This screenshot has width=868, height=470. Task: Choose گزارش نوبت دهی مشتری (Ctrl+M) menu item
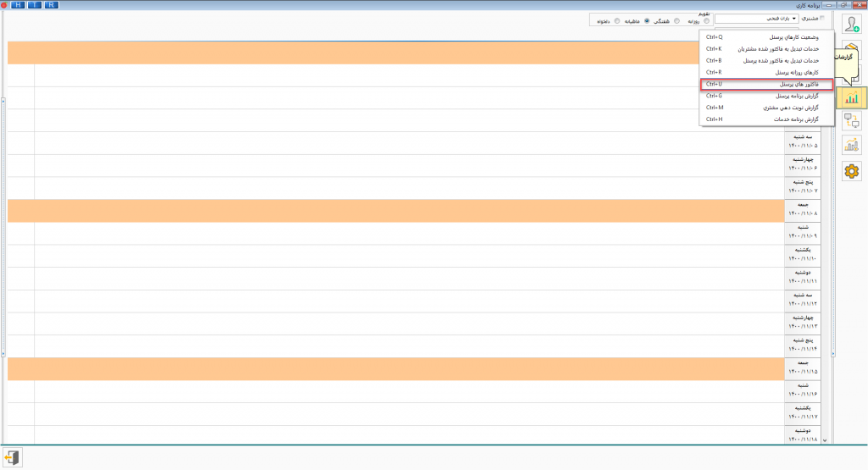click(766, 108)
